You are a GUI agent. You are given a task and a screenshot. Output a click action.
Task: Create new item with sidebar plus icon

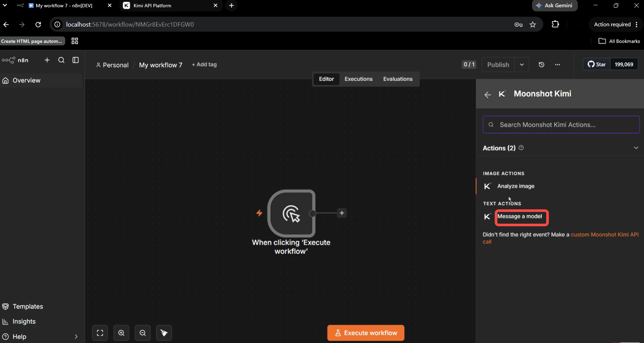click(x=47, y=60)
